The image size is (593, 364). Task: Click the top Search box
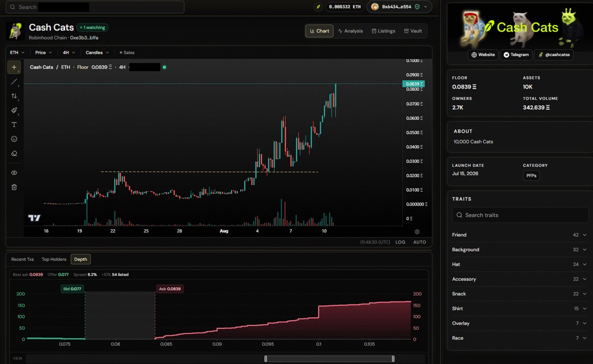coord(95,7)
